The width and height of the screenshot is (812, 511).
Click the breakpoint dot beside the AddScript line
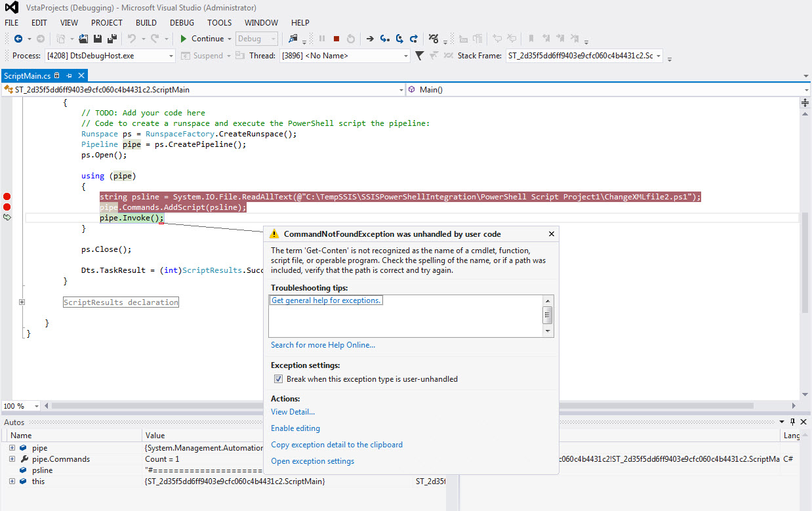(x=7, y=207)
